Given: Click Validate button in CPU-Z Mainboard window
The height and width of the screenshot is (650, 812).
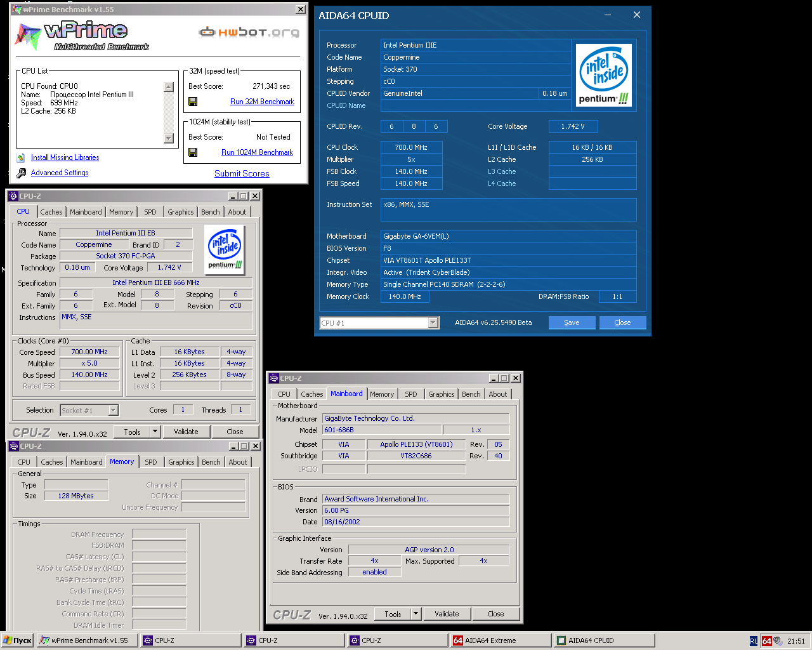Looking at the screenshot, I should pos(447,614).
